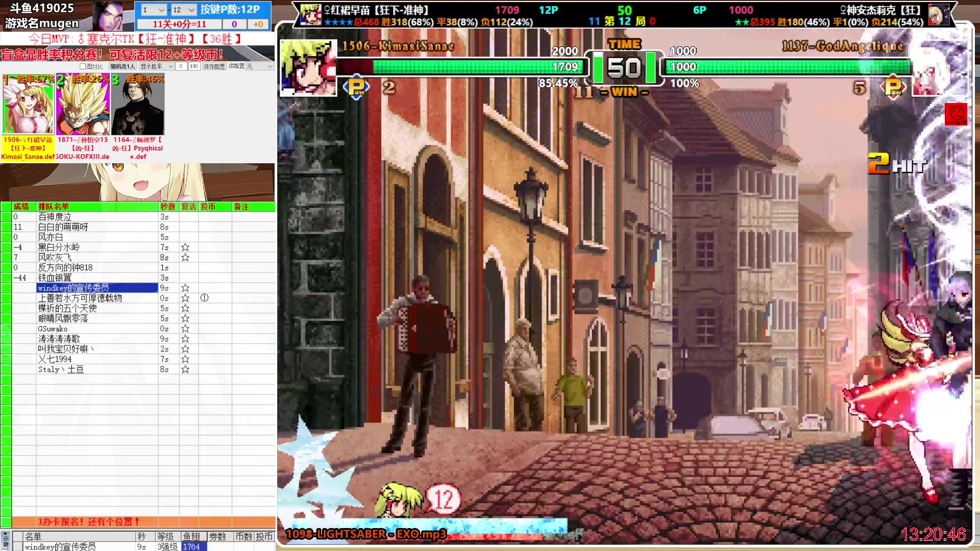Select queue row 眼睛风飘零落

(x=97, y=319)
